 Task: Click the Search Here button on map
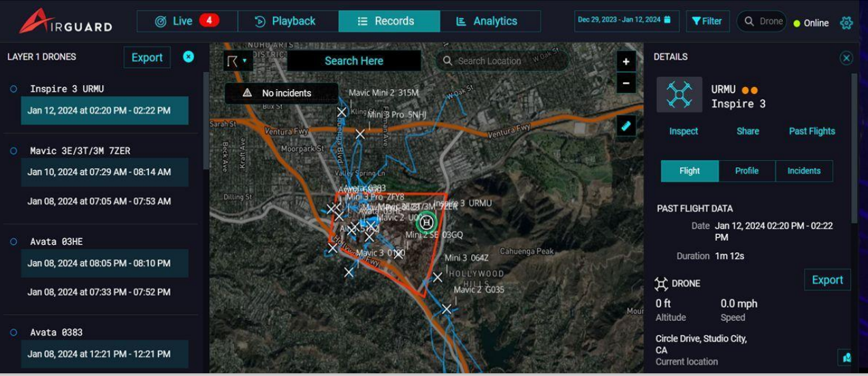[354, 61]
